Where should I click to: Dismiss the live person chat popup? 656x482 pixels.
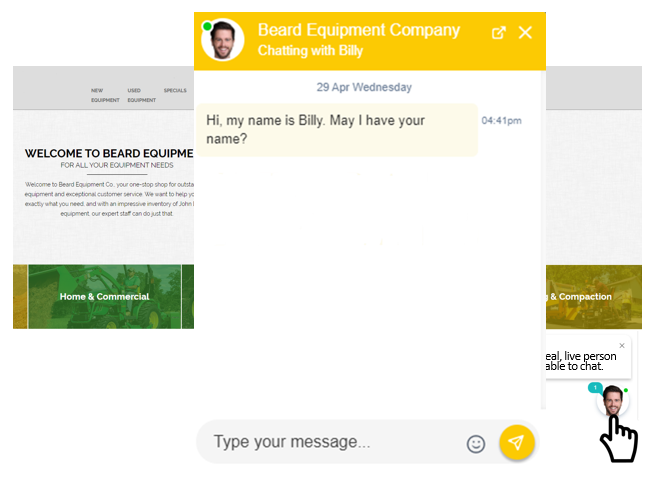pyautogui.click(x=622, y=346)
